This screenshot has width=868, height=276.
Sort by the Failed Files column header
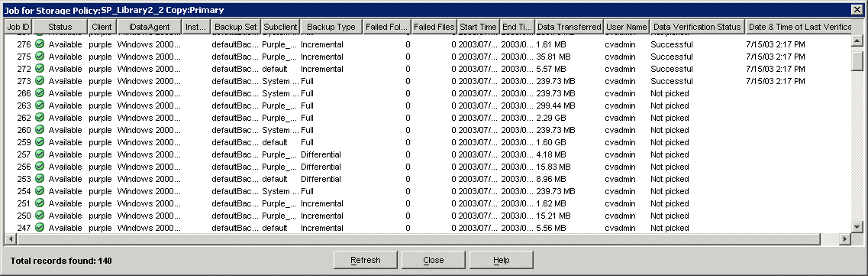point(434,27)
